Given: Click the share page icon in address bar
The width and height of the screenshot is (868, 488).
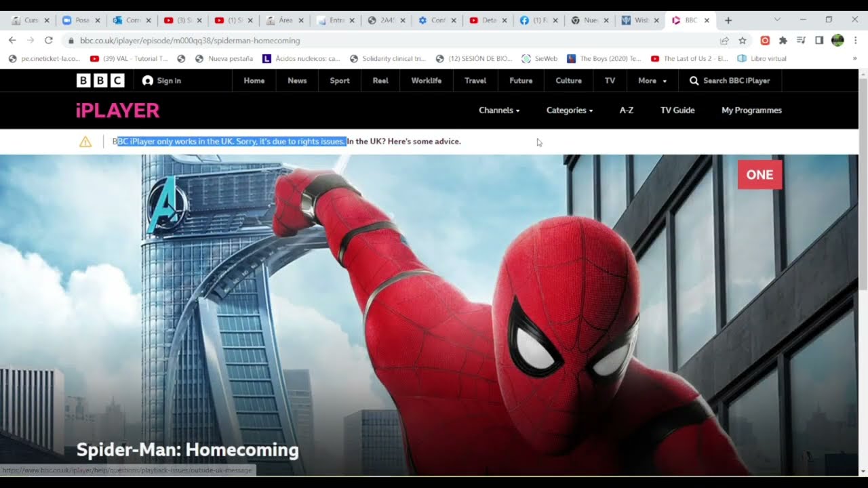Looking at the screenshot, I should tap(724, 41).
